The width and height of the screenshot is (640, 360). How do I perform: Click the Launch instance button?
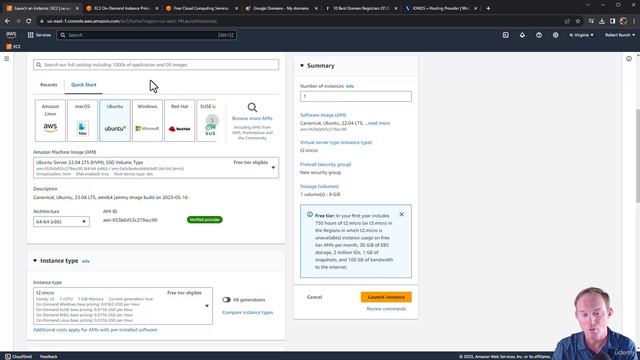coord(386,297)
